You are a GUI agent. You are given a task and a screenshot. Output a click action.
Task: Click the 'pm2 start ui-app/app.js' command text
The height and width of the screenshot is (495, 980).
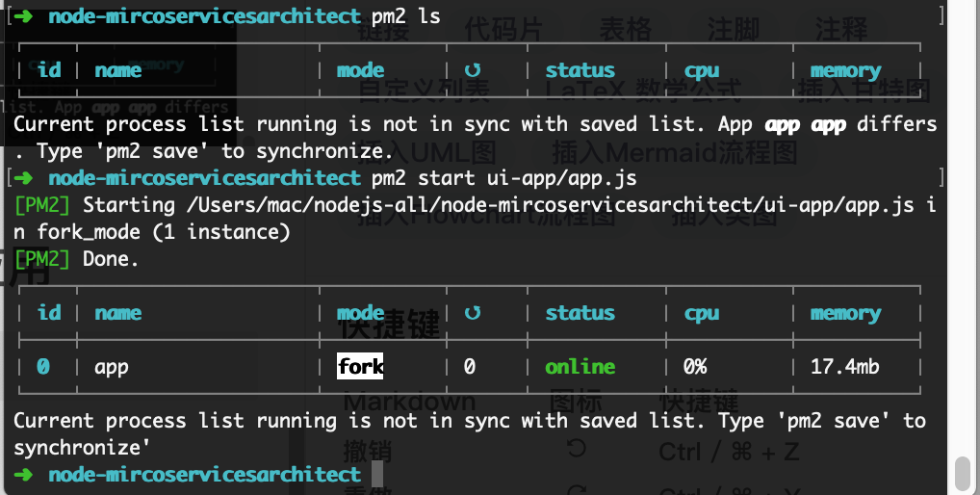pos(504,179)
